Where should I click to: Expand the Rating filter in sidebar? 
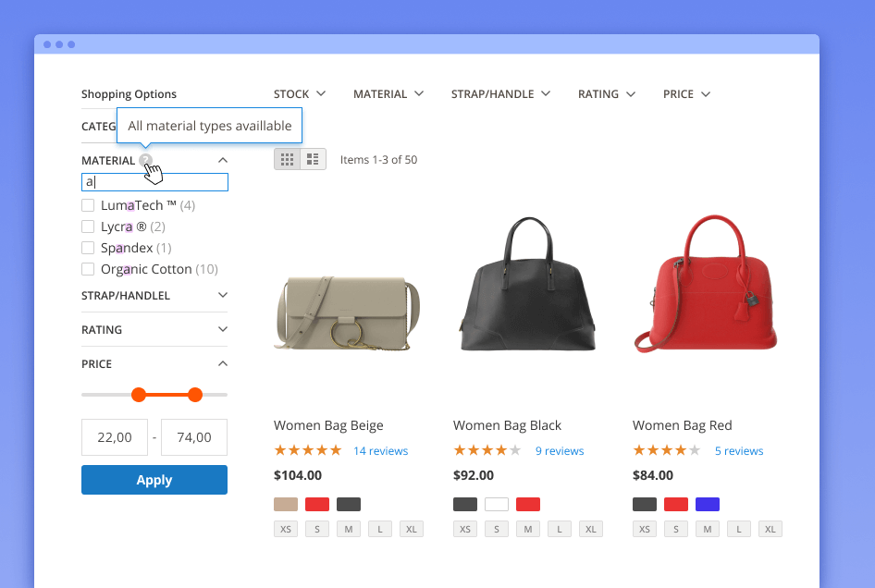pyautogui.click(x=222, y=329)
